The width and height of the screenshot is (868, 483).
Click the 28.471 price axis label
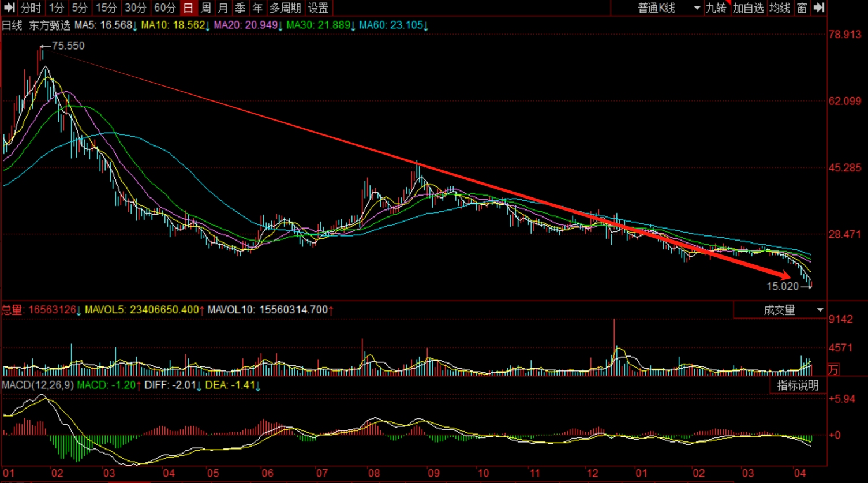[x=844, y=234]
